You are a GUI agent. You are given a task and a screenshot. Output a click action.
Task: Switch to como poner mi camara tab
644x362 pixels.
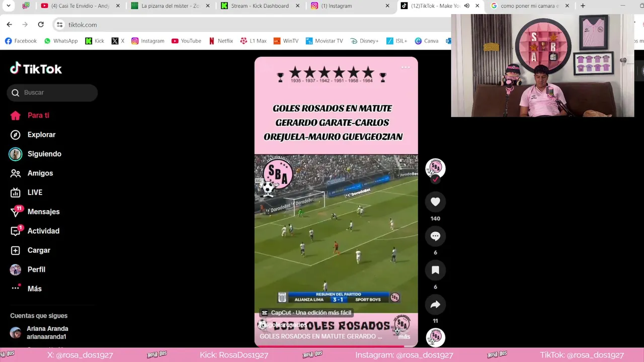[x=529, y=6]
